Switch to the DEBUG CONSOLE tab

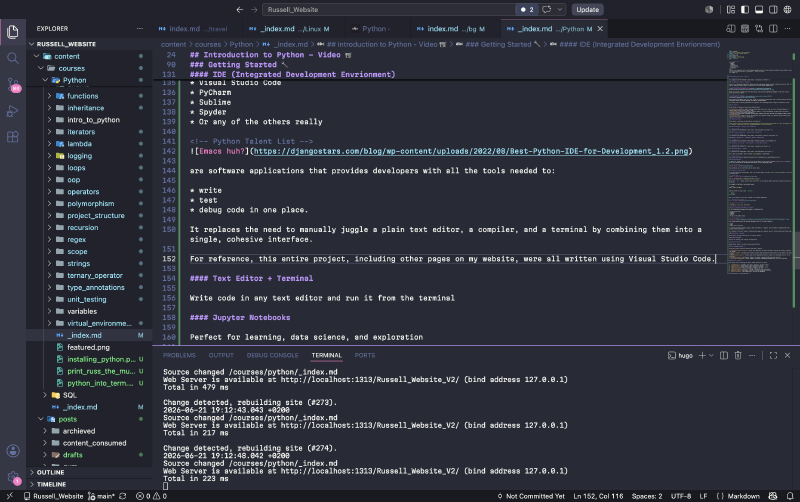(x=272, y=356)
